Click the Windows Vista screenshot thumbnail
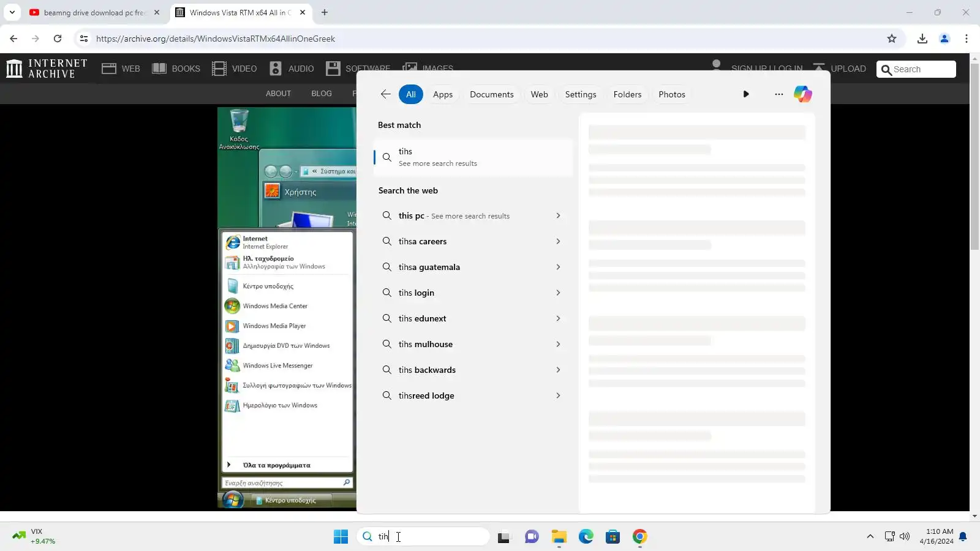This screenshot has width=980, height=551. tap(287, 308)
